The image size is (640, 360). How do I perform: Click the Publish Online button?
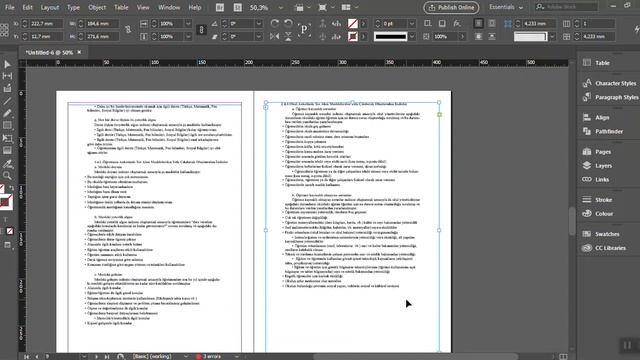(451, 7)
